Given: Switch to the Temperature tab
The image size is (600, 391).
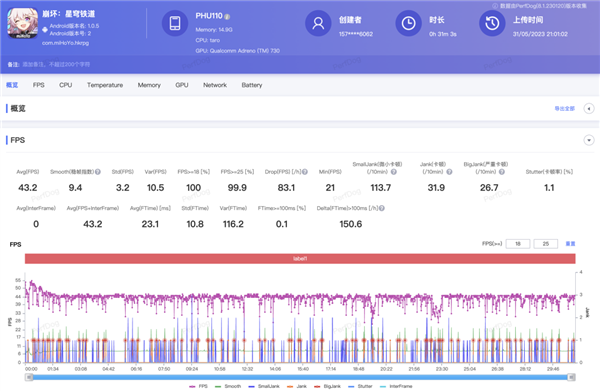Looking at the screenshot, I should pyautogui.click(x=105, y=85).
